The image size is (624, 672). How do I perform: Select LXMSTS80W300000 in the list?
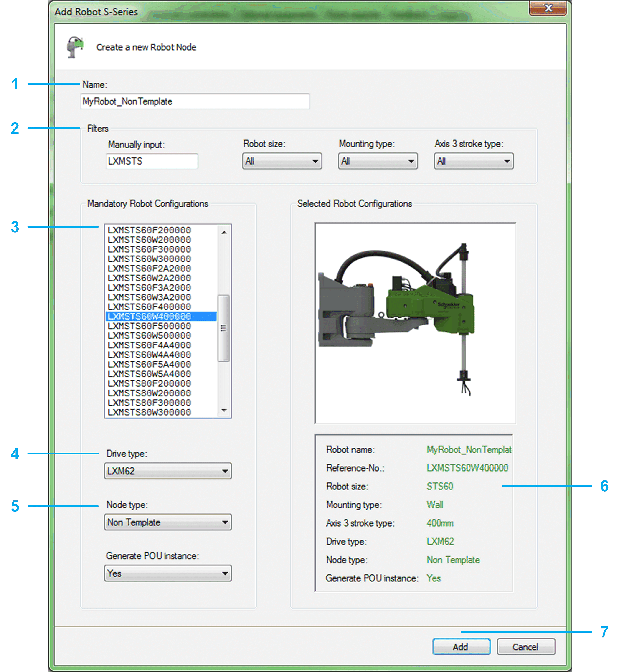point(161,412)
